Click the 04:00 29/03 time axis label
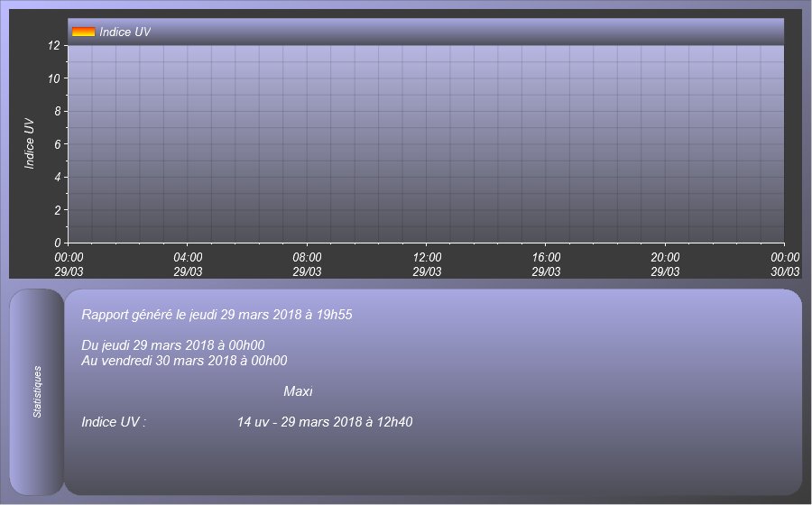The height and width of the screenshot is (505, 812). tap(188, 264)
